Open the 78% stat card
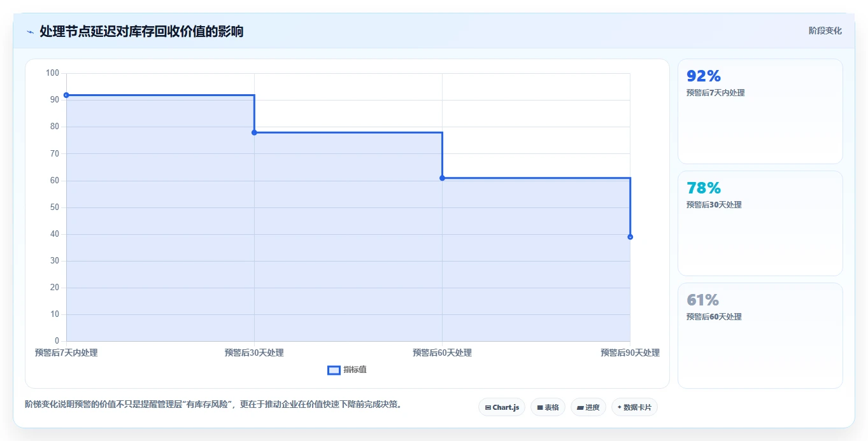 point(760,223)
